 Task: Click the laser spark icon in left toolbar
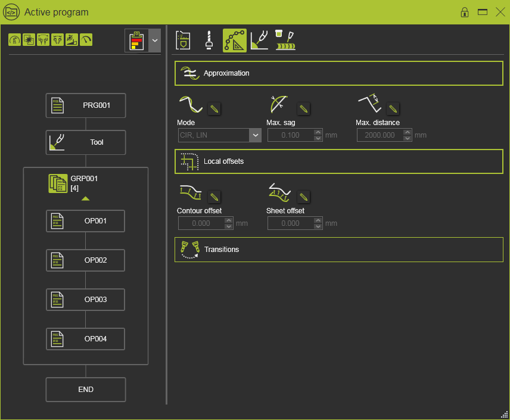click(x=29, y=40)
